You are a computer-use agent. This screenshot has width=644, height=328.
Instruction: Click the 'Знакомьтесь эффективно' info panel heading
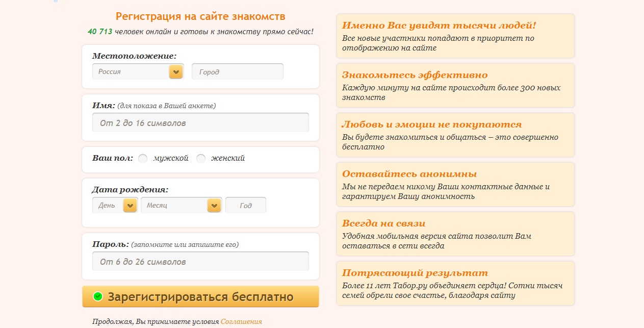click(415, 75)
